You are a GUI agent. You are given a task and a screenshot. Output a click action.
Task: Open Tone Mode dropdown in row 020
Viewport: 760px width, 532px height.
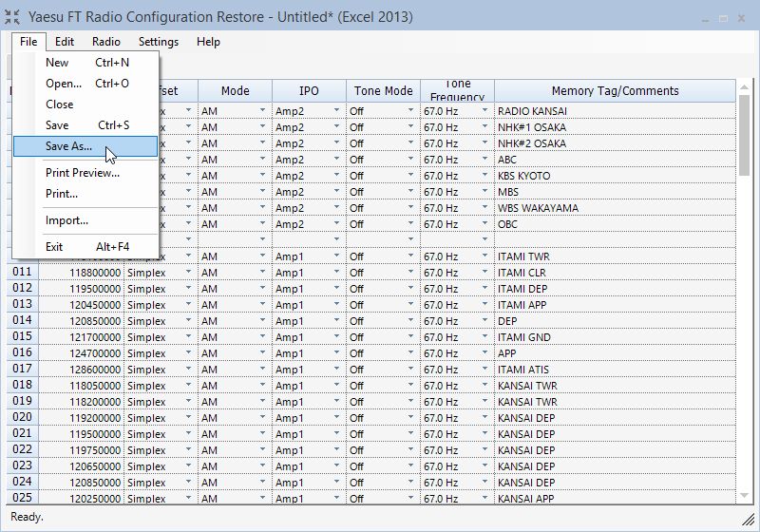click(x=411, y=417)
